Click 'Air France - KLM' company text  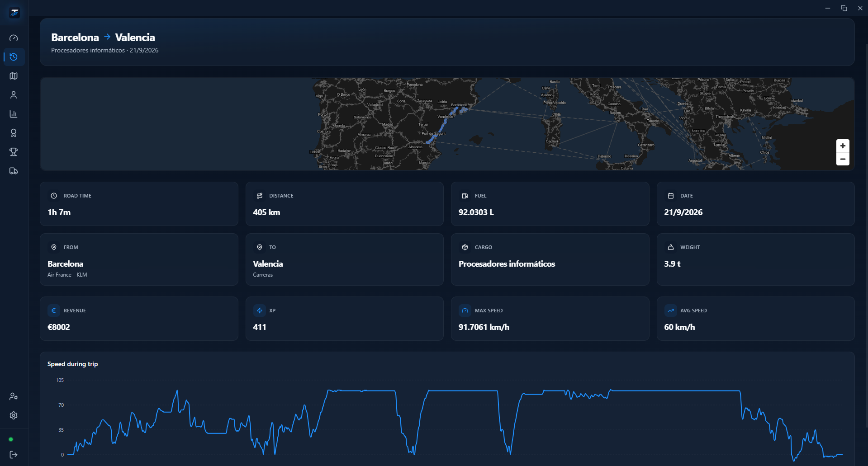(67, 275)
